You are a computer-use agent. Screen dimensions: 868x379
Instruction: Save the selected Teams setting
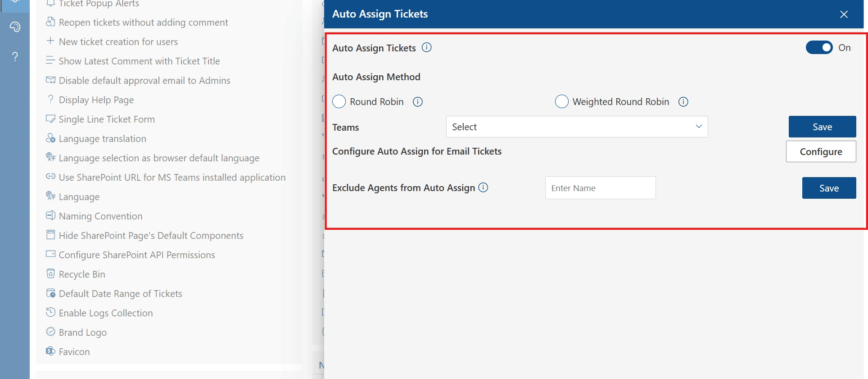click(x=822, y=127)
